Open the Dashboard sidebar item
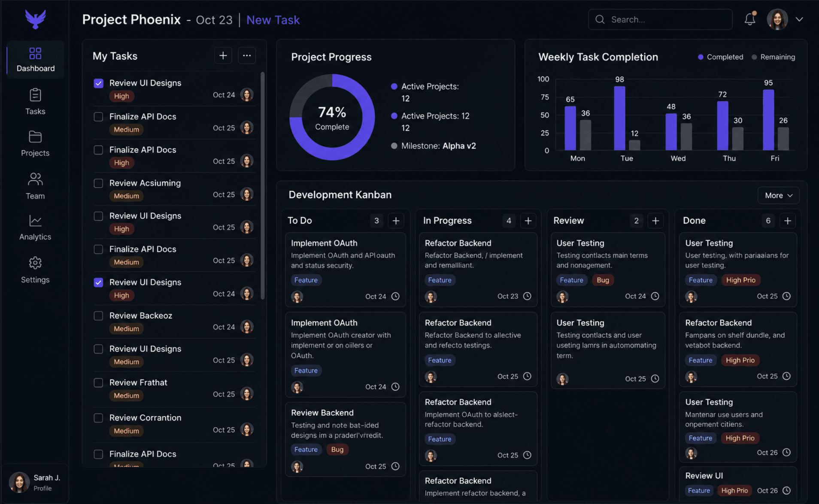 (36, 59)
